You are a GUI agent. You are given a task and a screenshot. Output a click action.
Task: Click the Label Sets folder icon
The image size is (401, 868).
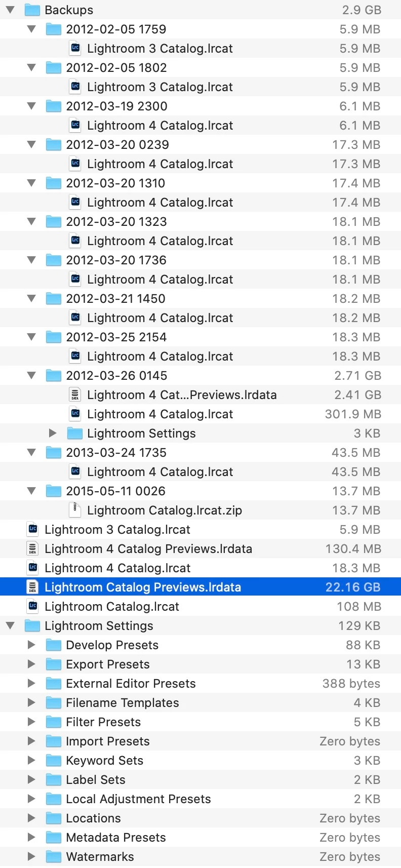point(54,779)
